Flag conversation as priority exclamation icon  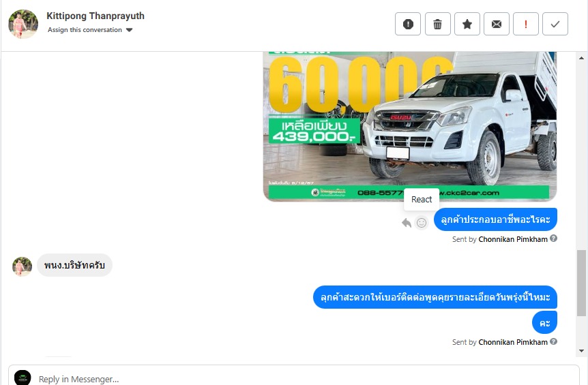point(526,24)
